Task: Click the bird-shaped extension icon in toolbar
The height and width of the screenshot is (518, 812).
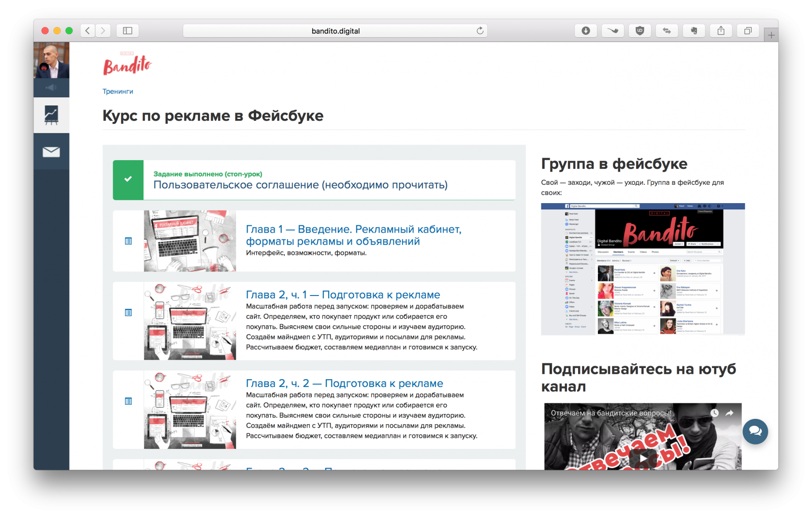Action: 613,30
